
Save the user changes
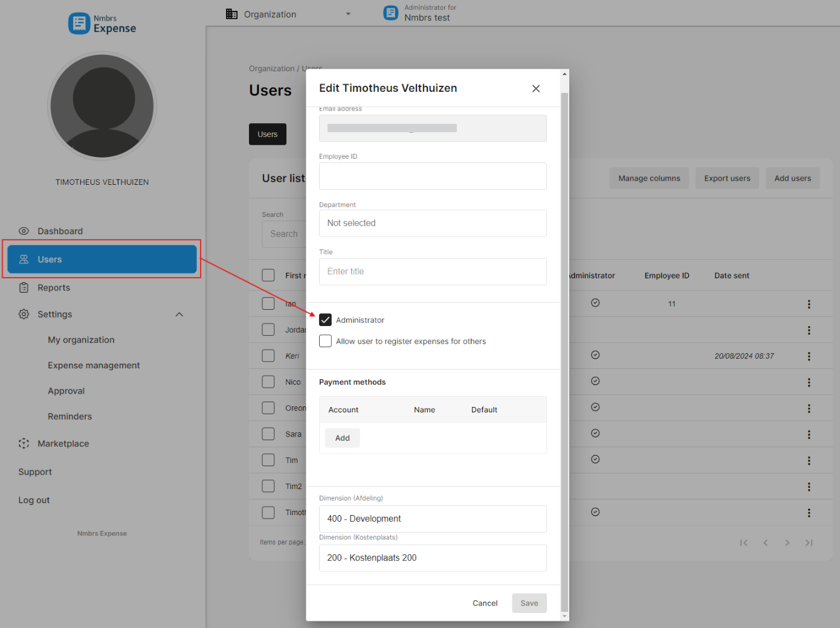click(529, 603)
